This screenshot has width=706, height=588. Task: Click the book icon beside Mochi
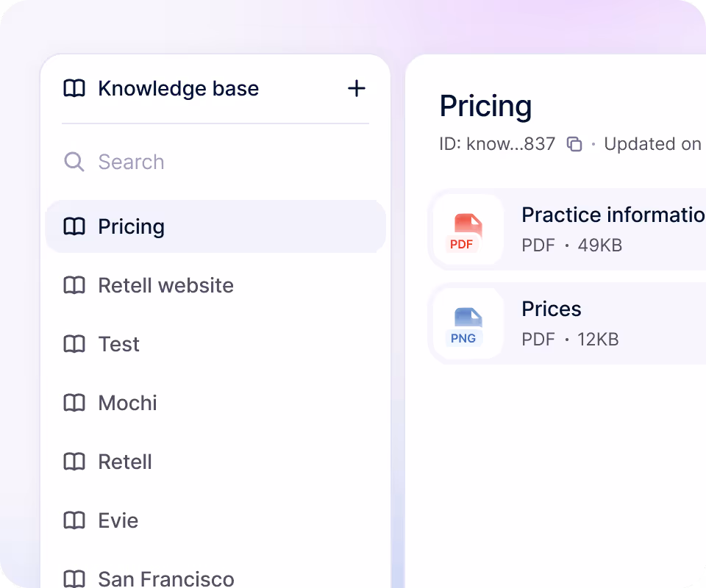(x=74, y=403)
